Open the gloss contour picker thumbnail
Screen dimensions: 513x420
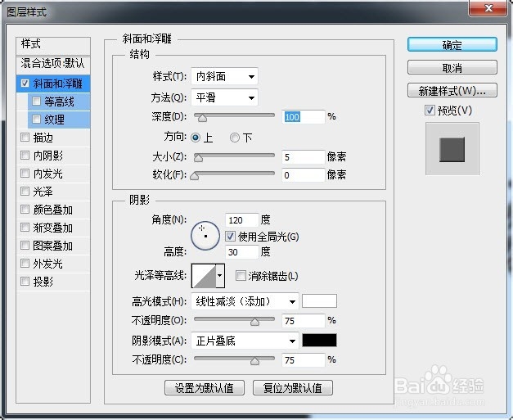point(204,276)
